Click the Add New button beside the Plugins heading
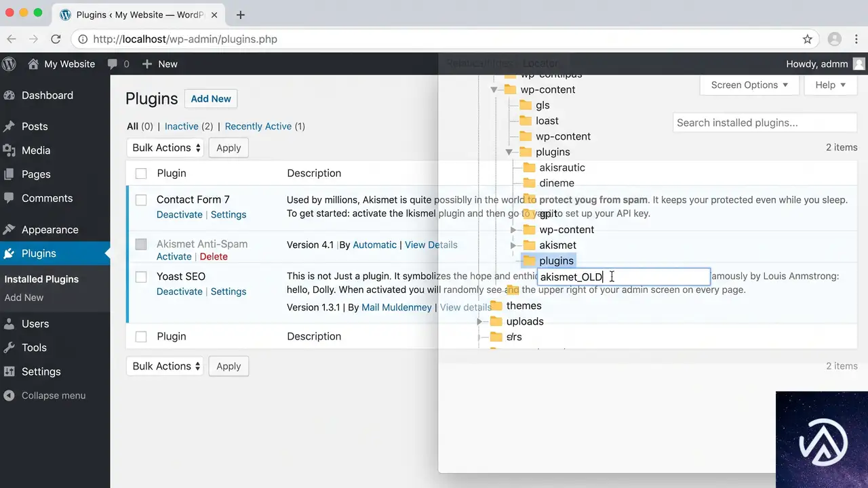This screenshot has height=488, width=868. tap(211, 99)
